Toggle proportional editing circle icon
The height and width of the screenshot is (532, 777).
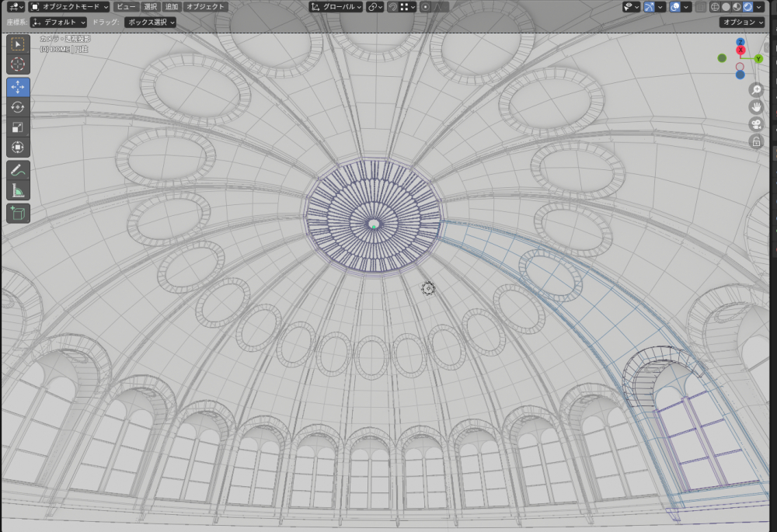coord(425,7)
